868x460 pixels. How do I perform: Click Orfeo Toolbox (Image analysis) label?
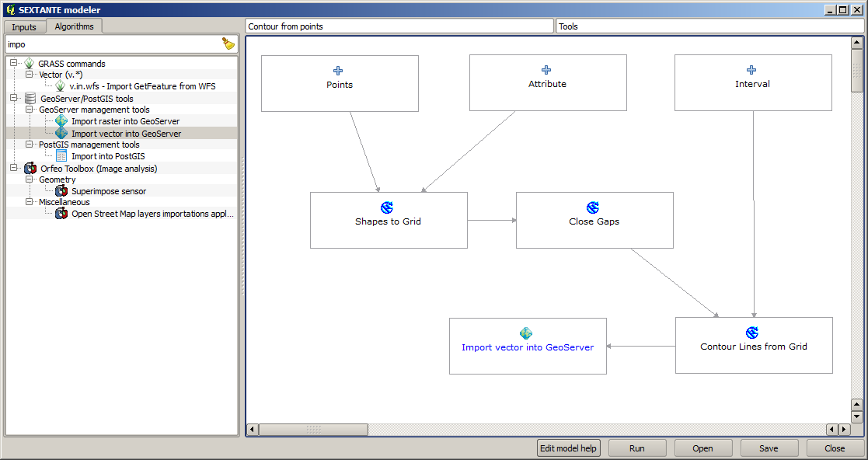[99, 169]
